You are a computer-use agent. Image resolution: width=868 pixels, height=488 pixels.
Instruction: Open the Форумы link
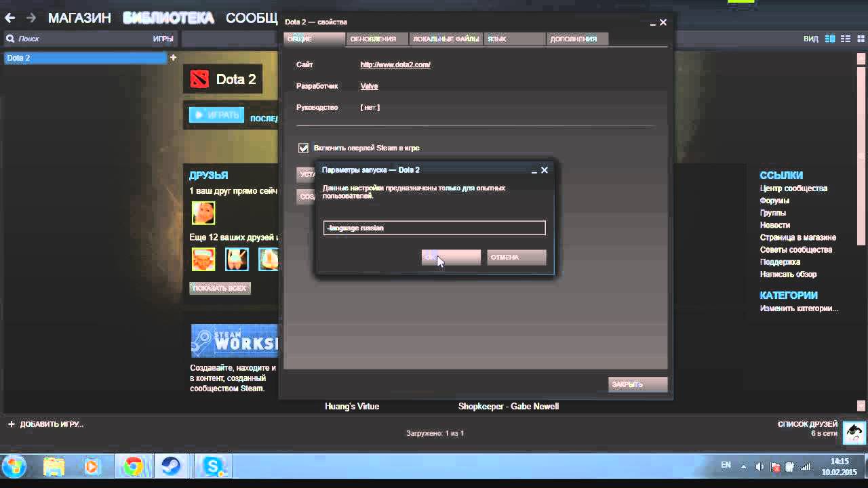click(774, 201)
